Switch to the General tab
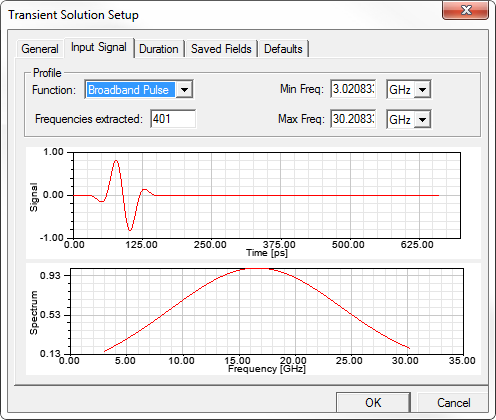 pyautogui.click(x=40, y=49)
